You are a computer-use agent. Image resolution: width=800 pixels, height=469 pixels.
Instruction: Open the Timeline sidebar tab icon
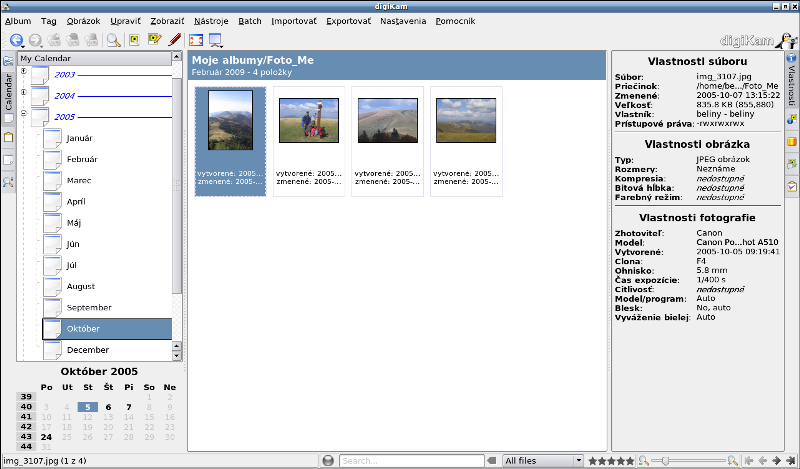pyautogui.click(x=8, y=160)
